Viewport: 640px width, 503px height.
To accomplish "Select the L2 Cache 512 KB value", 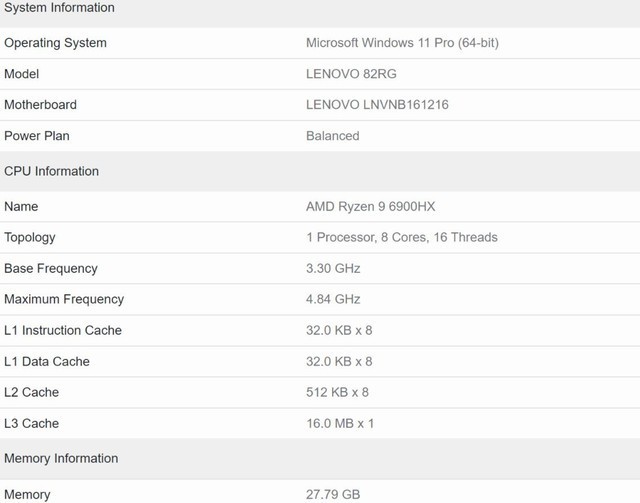I will [x=338, y=393].
